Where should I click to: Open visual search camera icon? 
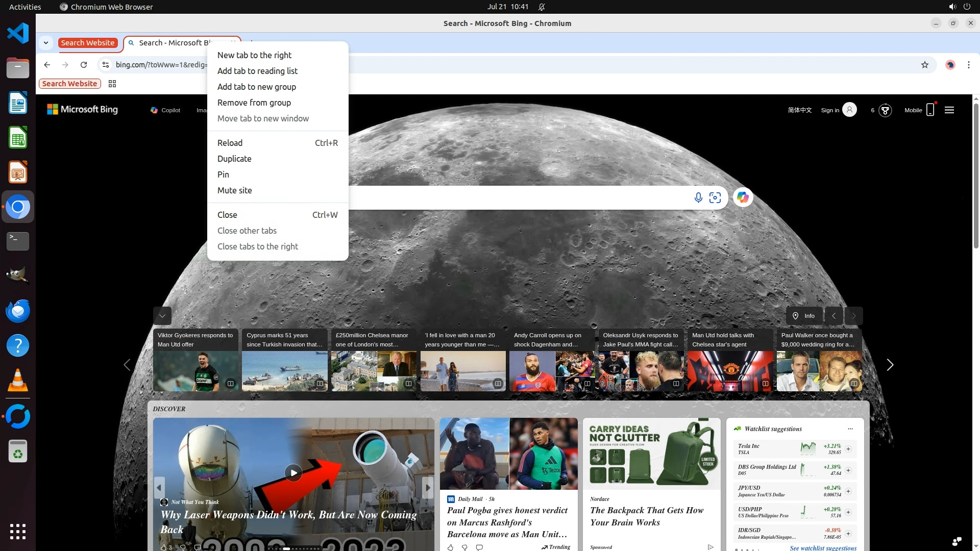click(x=715, y=197)
